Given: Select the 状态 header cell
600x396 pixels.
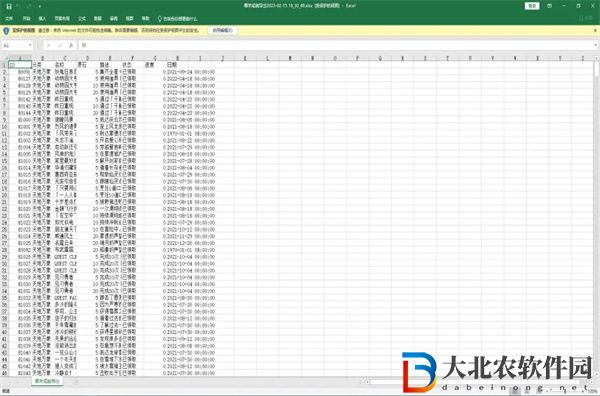Looking at the screenshot, I should [x=132, y=65].
